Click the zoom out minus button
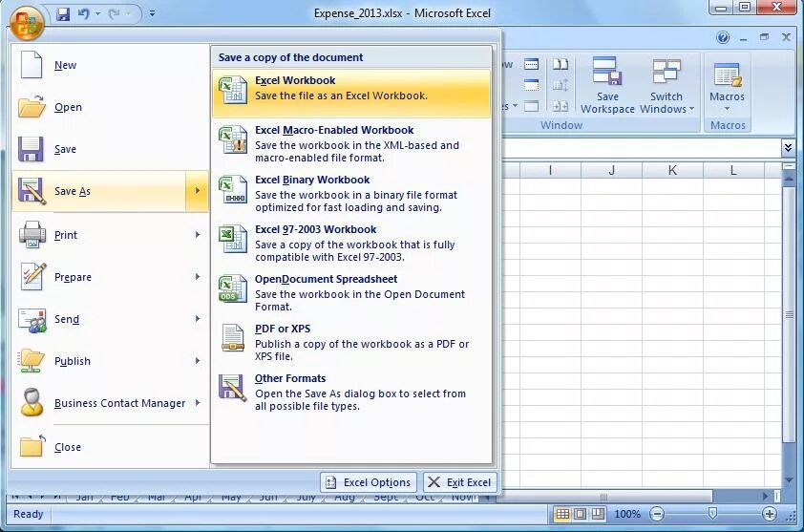804x532 pixels. tap(657, 514)
